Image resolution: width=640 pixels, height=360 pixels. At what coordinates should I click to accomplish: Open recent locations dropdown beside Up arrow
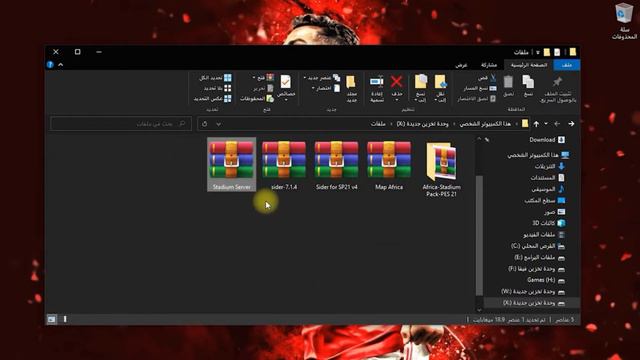click(546, 124)
